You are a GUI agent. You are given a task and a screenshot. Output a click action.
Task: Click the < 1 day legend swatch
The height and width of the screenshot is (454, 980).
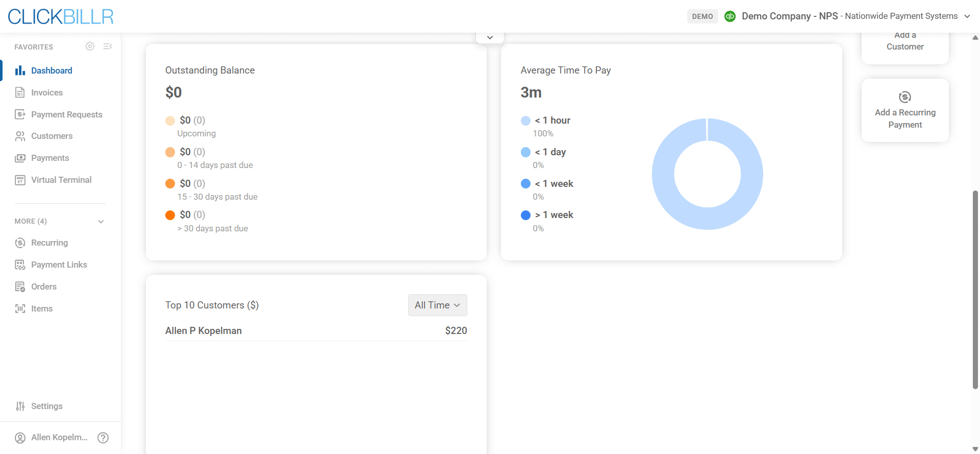526,152
